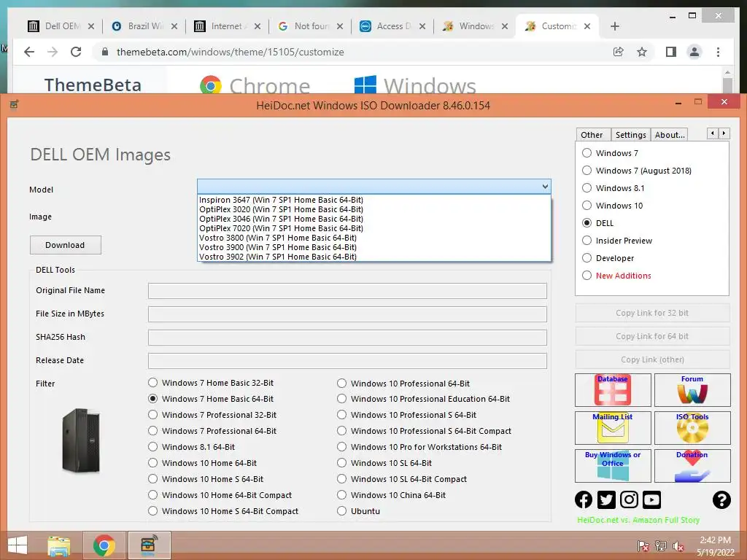The width and height of the screenshot is (747, 560).
Task: Click the Original File Name field
Action: coord(347,291)
